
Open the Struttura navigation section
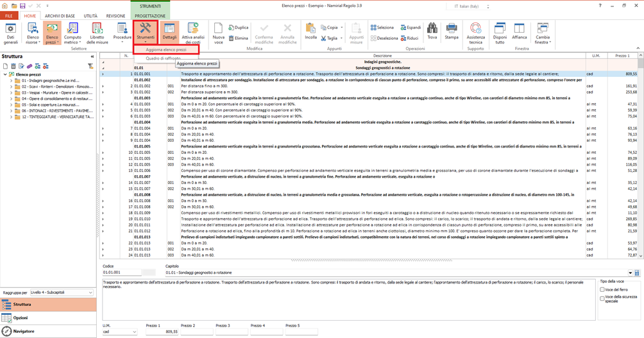(x=48, y=304)
